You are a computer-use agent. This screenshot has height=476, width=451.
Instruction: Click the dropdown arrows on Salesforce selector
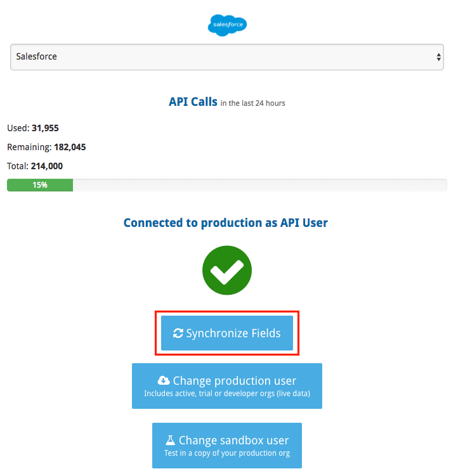pyautogui.click(x=438, y=57)
